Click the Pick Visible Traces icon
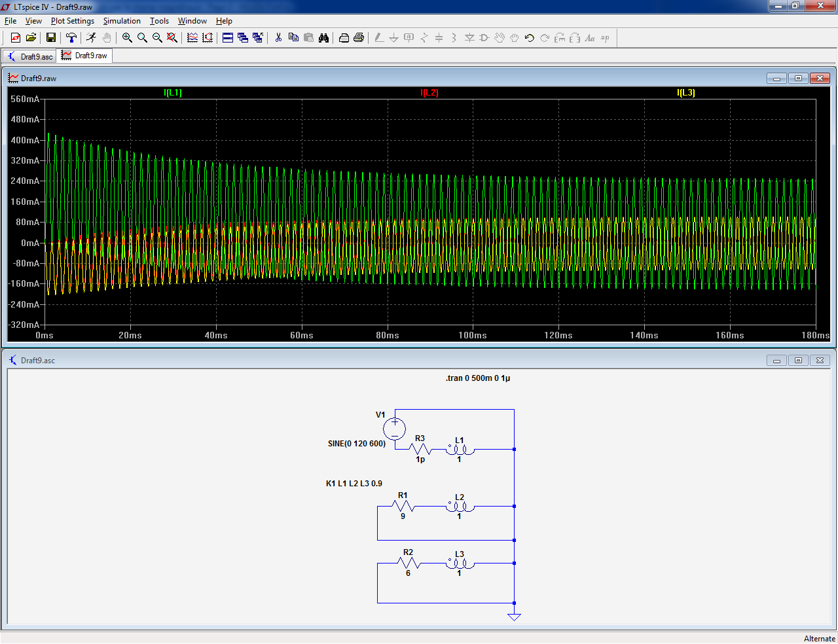Image resolution: width=838 pixels, height=644 pixels. [x=192, y=38]
